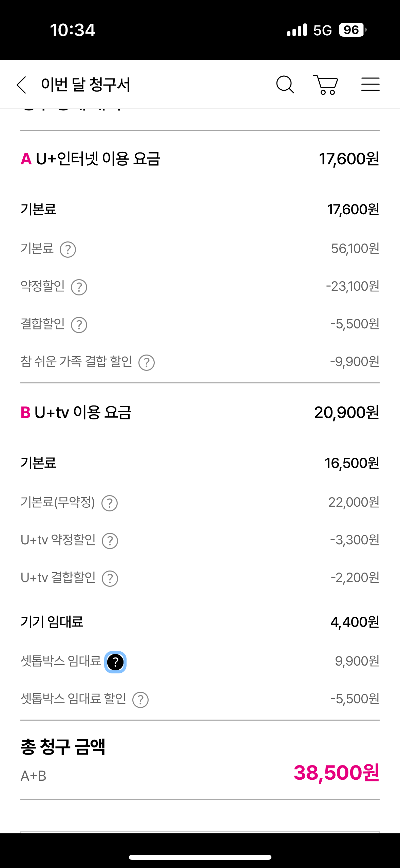Tap help icon beside 셋톱박스 임대료 할인
The image size is (400, 868).
coord(140,700)
